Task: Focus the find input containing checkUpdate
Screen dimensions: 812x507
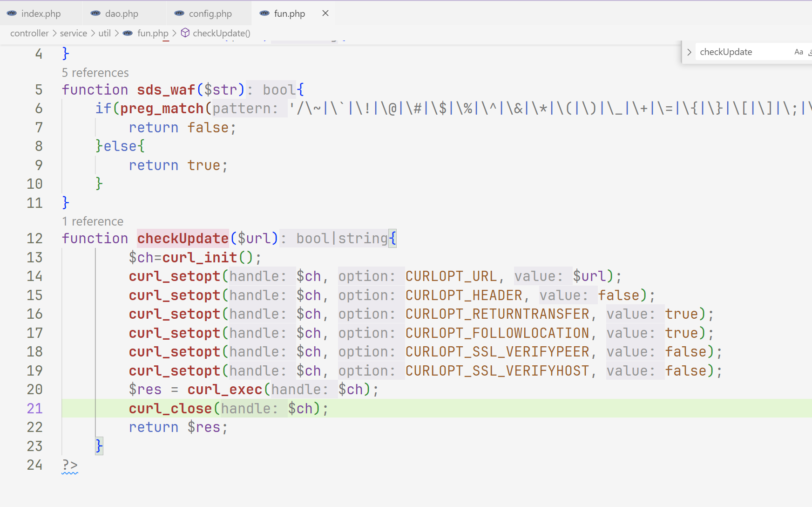Action: click(x=744, y=52)
